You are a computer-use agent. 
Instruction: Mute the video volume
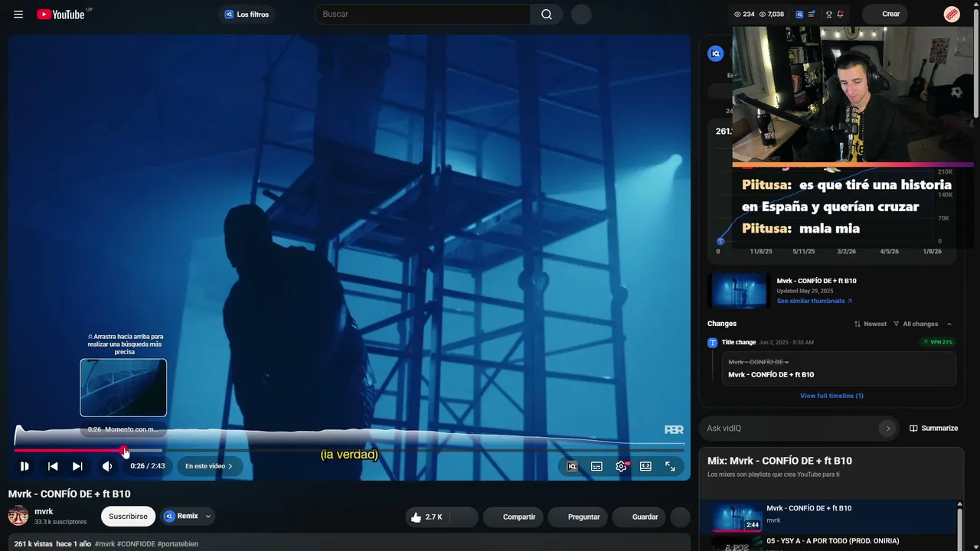coord(107,466)
